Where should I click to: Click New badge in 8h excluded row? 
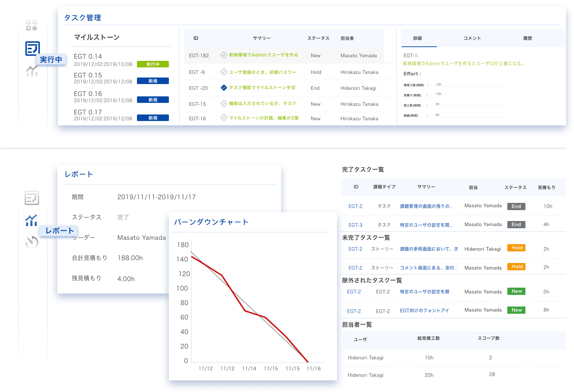tap(516, 310)
